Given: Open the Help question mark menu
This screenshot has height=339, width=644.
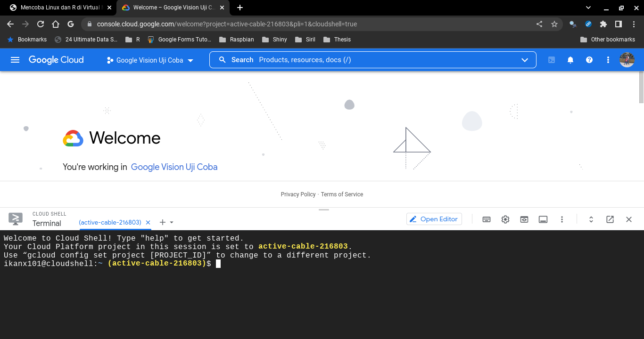Looking at the screenshot, I should pos(589,60).
